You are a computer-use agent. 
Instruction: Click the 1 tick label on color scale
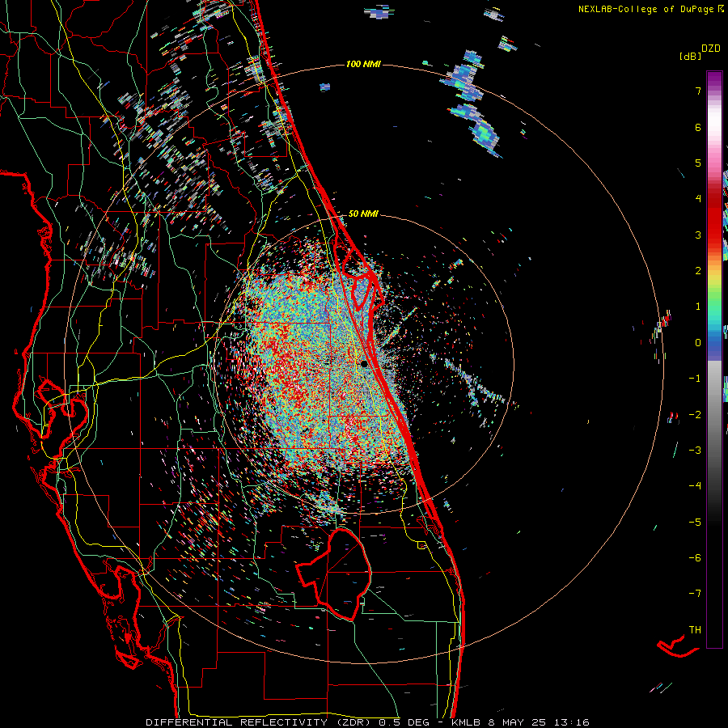point(698,307)
